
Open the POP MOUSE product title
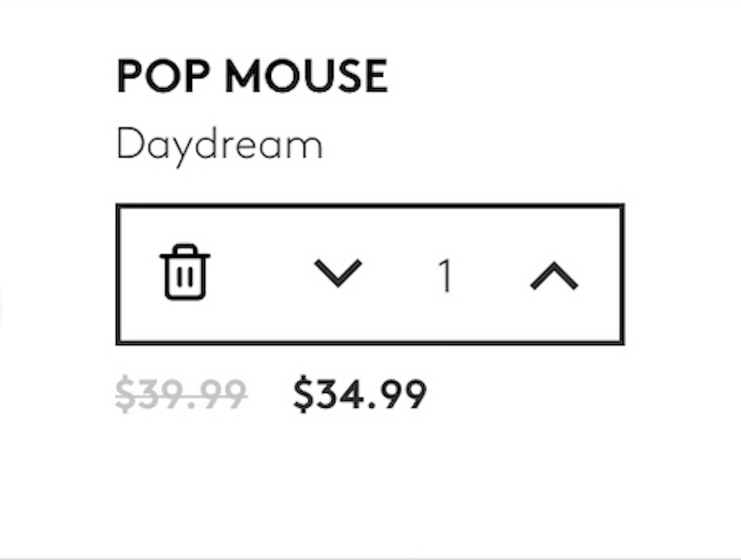coord(252,75)
